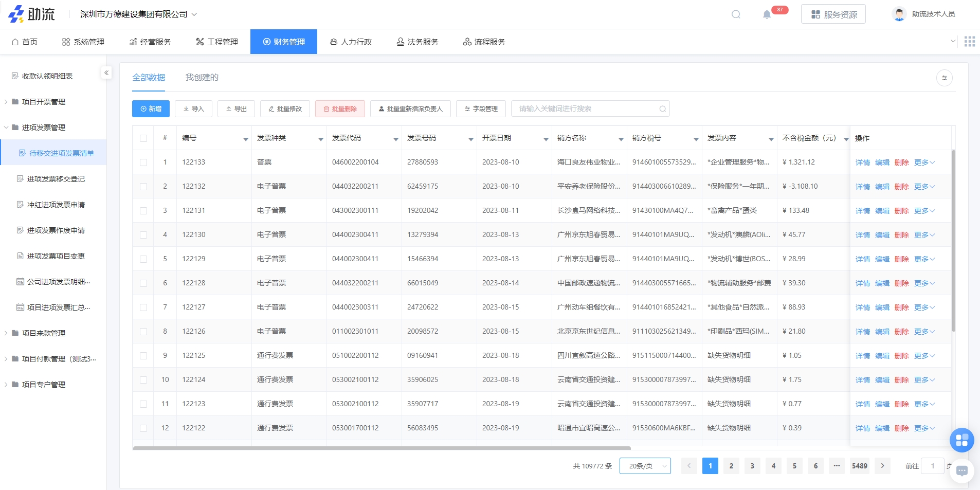
Task: Open 冲红进项发票申请 sidebar item
Action: click(x=56, y=205)
